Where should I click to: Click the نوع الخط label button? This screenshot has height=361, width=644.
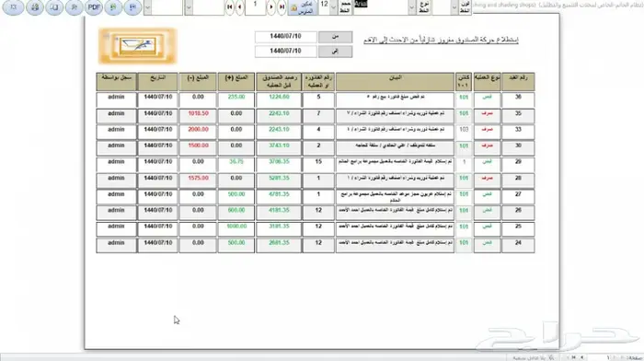pyautogui.click(x=424, y=7)
